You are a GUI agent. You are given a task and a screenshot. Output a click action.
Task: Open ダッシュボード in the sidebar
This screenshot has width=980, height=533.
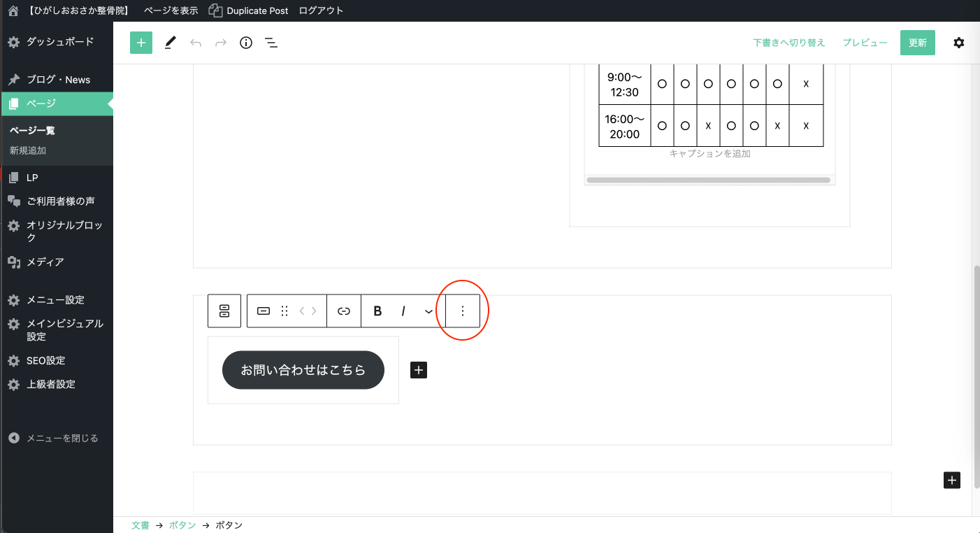coord(59,42)
